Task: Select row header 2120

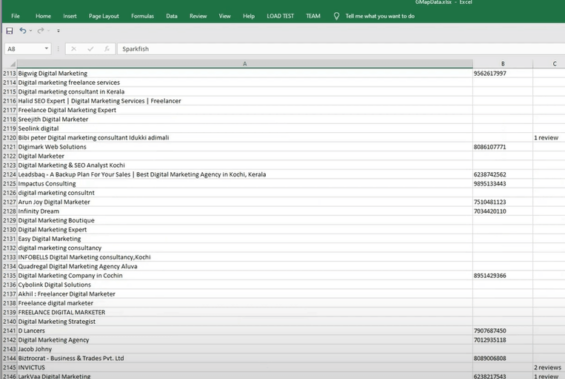Action: point(9,138)
